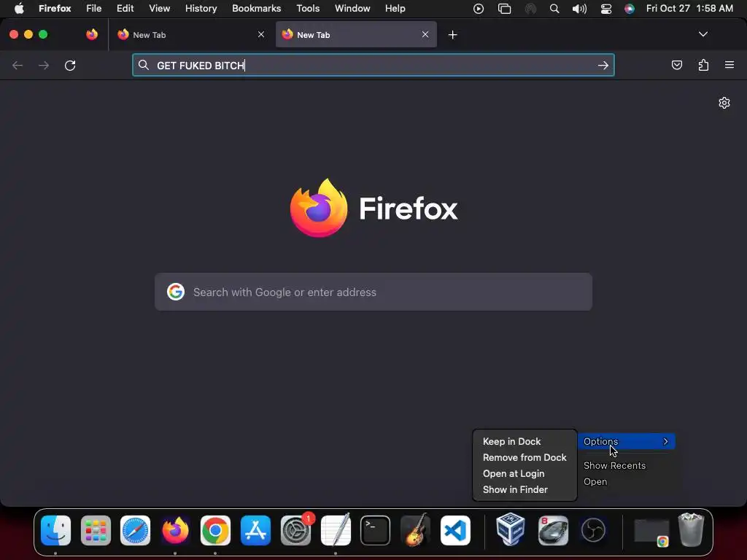Open the View menu
The height and width of the screenshot is (560, 747).
[x=159, y=9]
